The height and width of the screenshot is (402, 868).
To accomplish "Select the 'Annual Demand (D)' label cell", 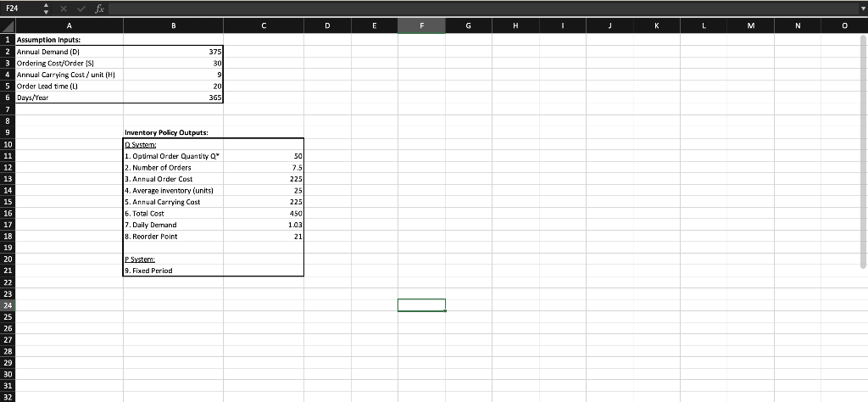I will point(70,52).
